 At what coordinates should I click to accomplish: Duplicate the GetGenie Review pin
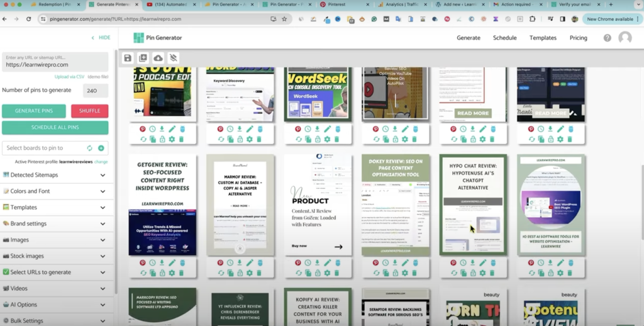pos(153,273)
